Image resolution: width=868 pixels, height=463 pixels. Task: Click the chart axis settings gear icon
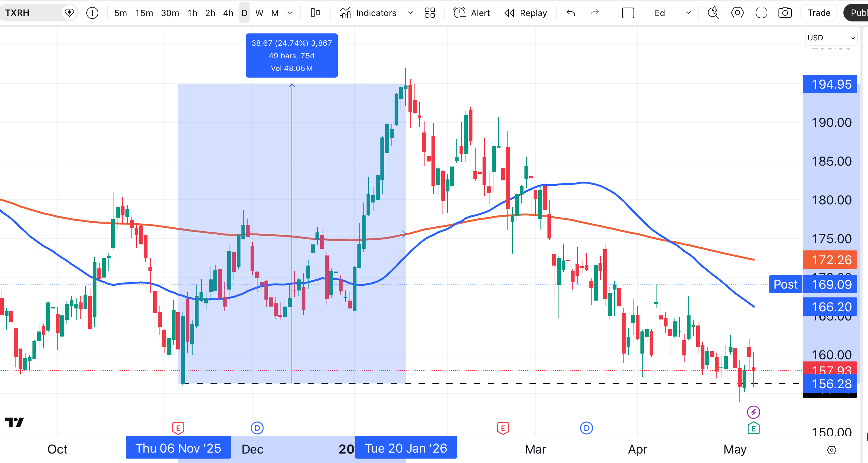832,450
